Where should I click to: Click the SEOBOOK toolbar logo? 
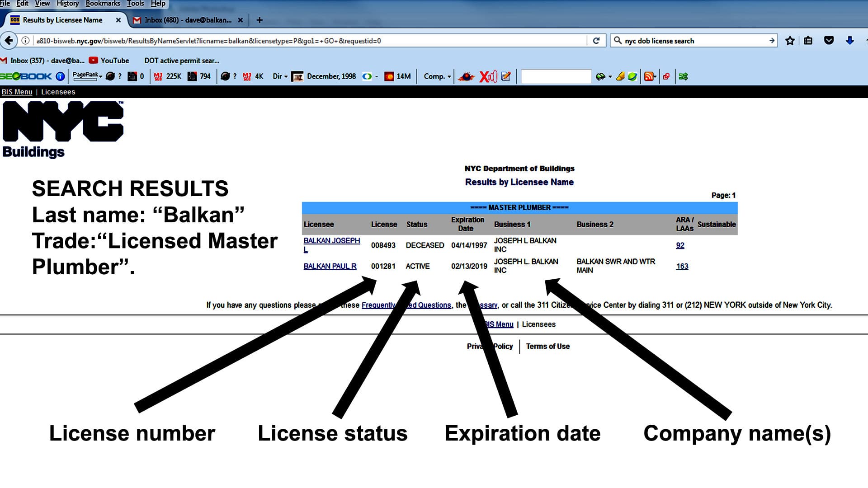click(26, 76)
